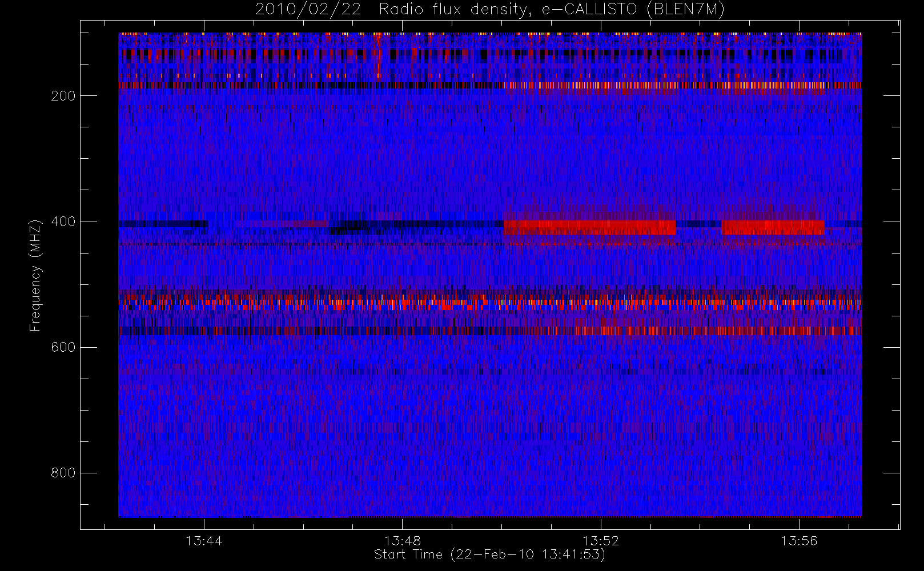Select the 400 frequency tick label
Viewport: 924px width, 571px height.
pyautogui.click(x=63, y=222)
